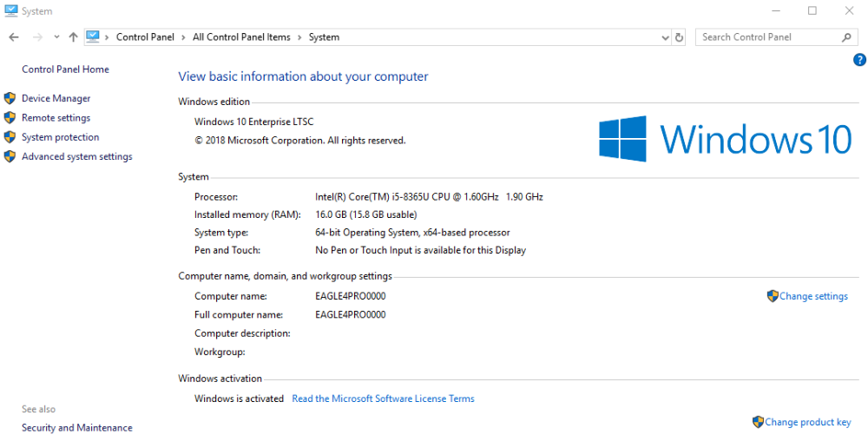
Task: Click the Full computer name value
Action: (351, 315)
